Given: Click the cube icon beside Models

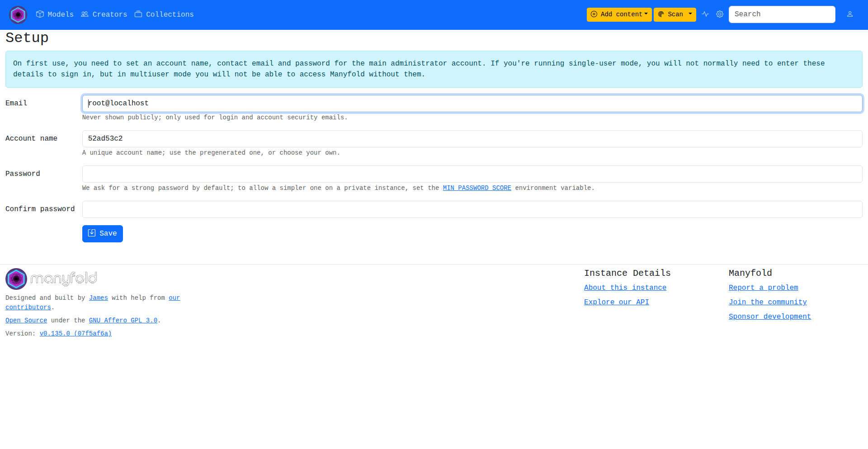Looking at the screenshot, I should tap(40, 14).
